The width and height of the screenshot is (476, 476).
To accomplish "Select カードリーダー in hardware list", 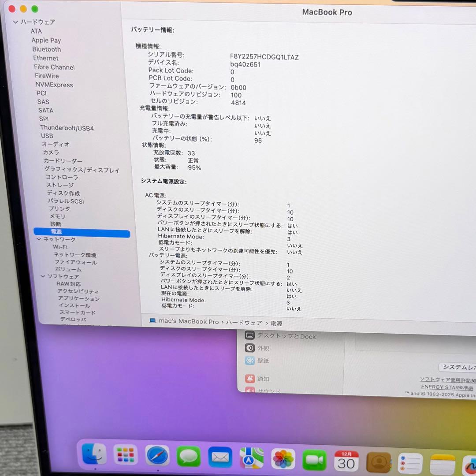I will click(63, 160).
